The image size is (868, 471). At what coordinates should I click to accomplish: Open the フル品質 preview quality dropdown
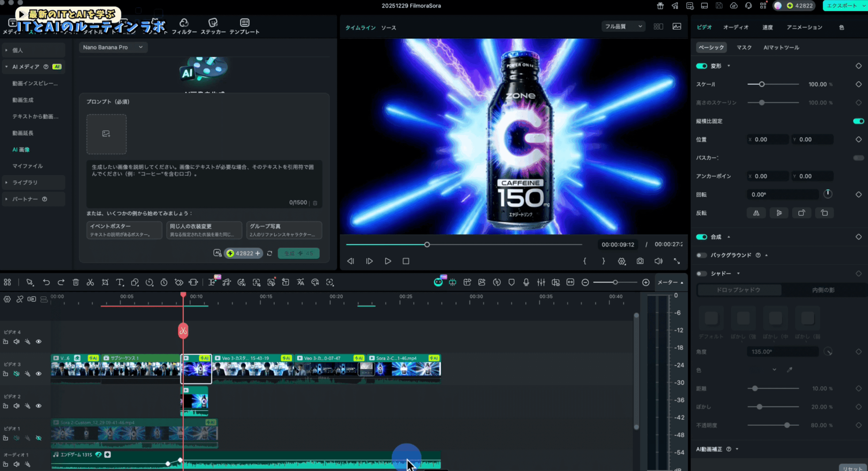coord(623,26)
